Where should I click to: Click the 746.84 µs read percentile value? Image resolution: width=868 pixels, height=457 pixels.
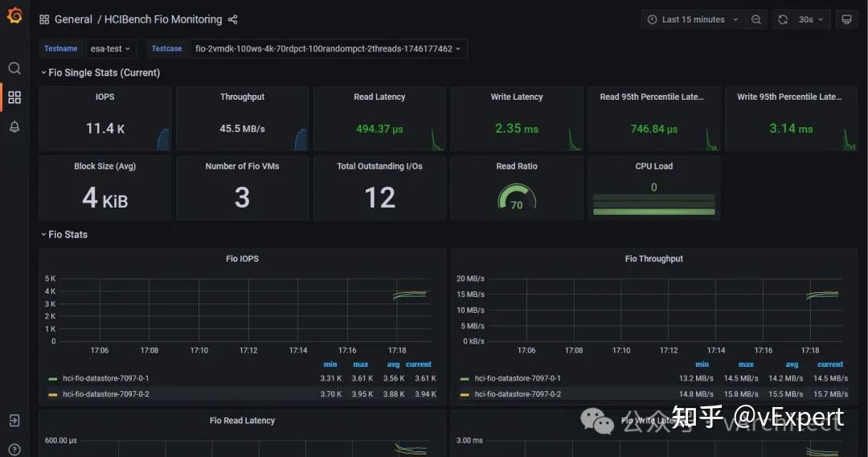(653, 129)
